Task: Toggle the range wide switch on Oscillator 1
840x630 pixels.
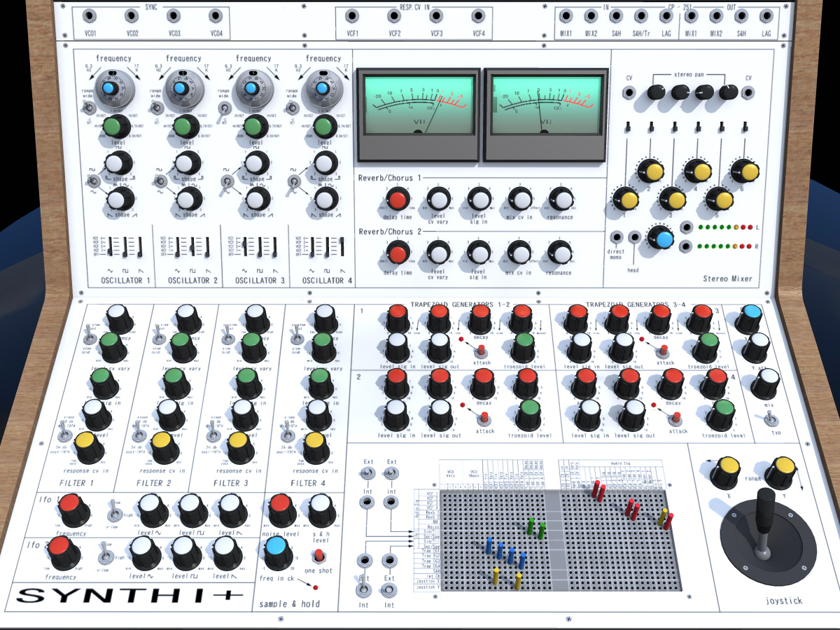Action: [88, 107]
